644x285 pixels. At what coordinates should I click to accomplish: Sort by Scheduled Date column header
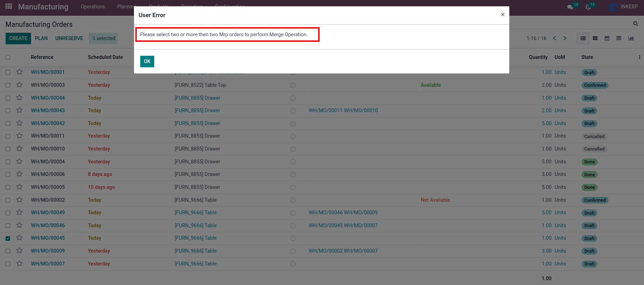(x=105, y=57)
